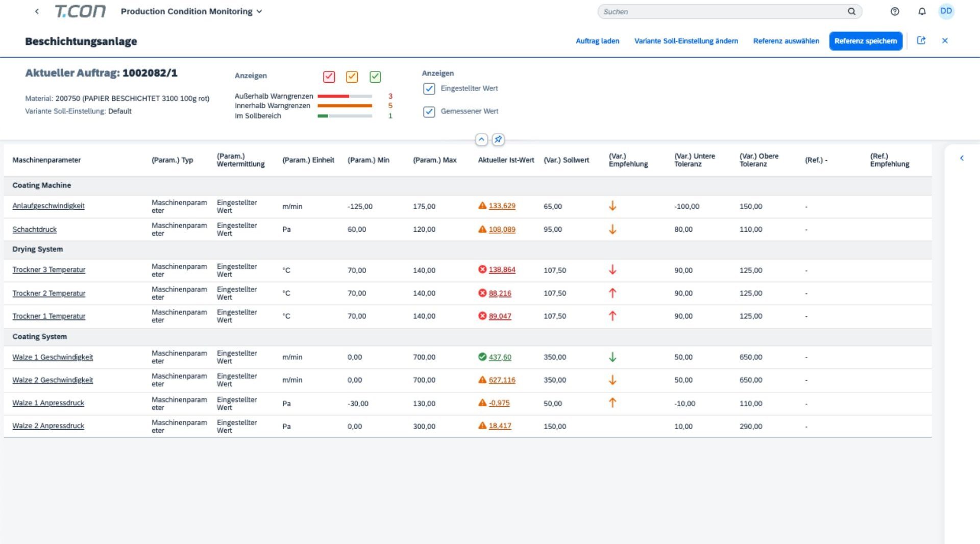980x544 pixels.
Task: Open Trockner 1 Temperatur link
Action: pyautogui.click(x=48, y=316)
